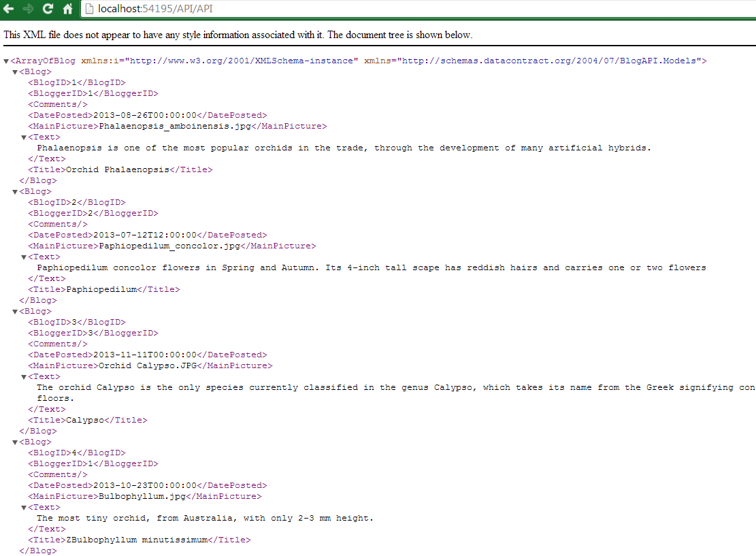Click the BlogID 1 element line
This screenshot has height=556, width=756.
tap(77, 82)
